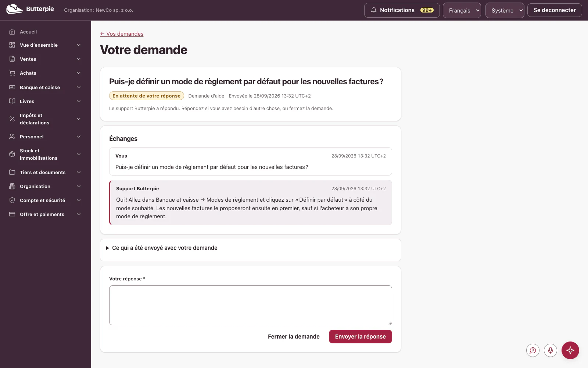Open the help chat bubble button
The width and height of the screenshot is (588, 368).
pos(533,350)
